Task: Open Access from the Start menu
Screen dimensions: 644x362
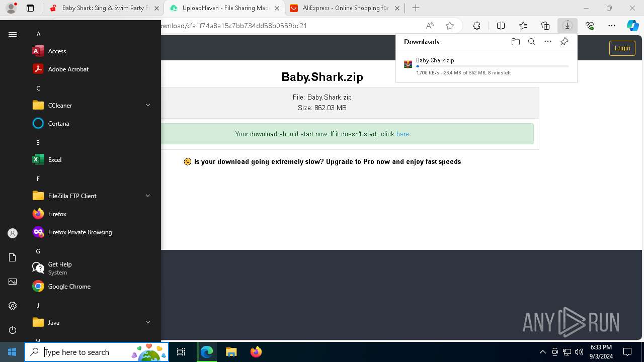Action: 91,51
